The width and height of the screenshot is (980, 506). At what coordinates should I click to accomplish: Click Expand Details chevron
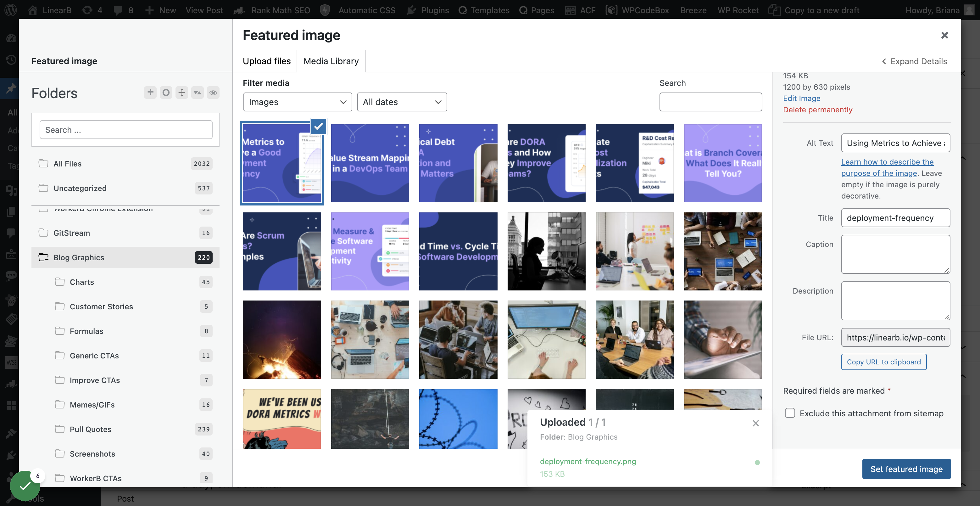(x=914, y=61)
